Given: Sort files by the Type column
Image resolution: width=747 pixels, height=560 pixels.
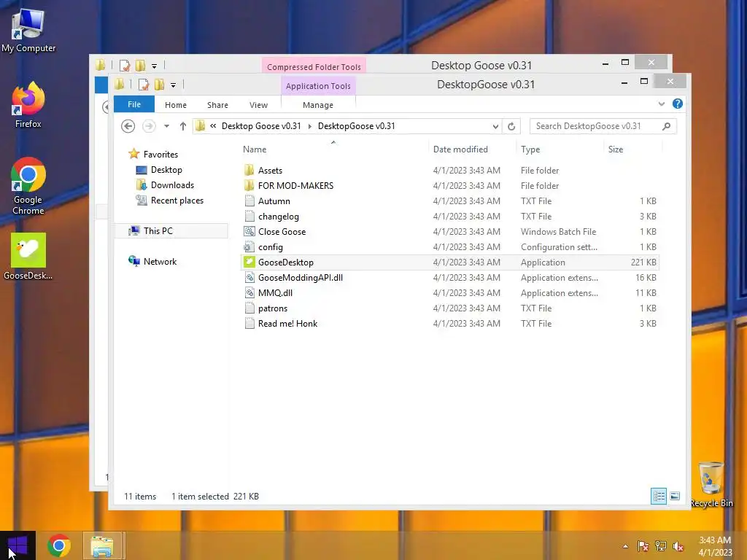Looking at the screenshot, I should point(560,149).
